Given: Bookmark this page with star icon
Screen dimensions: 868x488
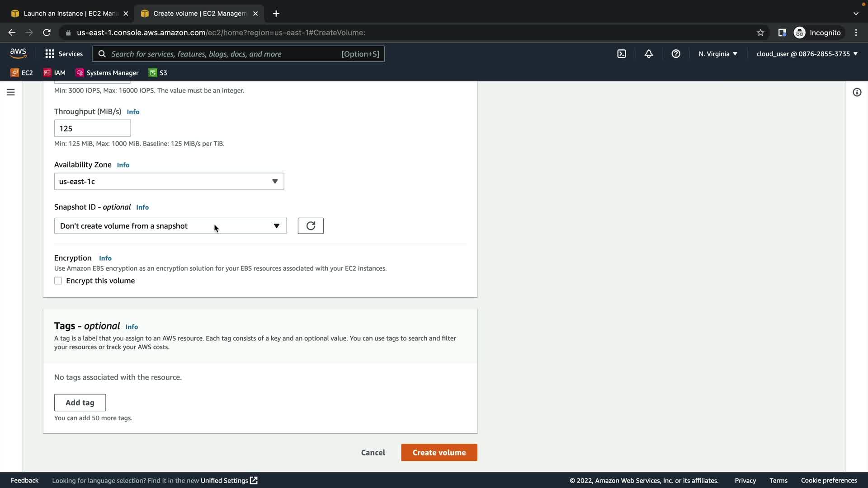Looking at the screenshot, I should click(760, 33).
